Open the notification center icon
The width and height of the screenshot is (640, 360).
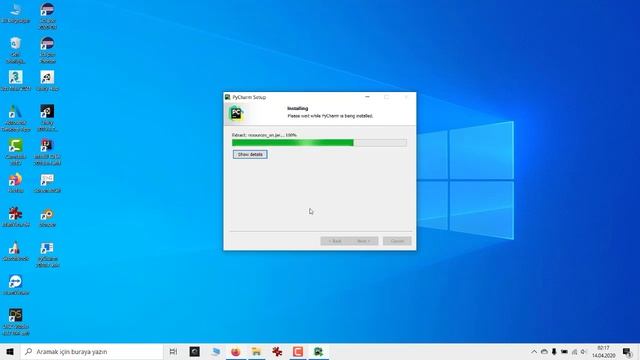(x=627, y=351)
